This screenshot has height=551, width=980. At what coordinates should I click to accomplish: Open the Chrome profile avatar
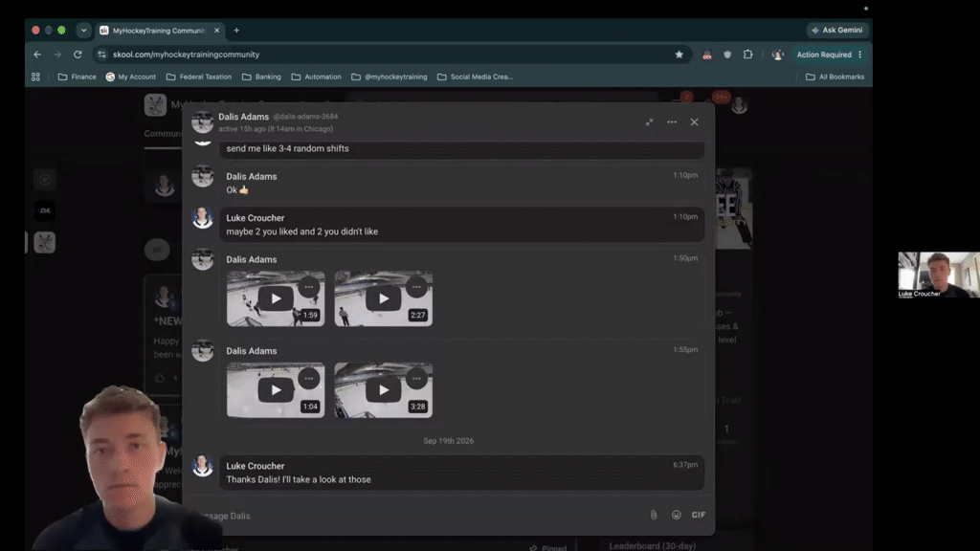click(x=777, y=55)
